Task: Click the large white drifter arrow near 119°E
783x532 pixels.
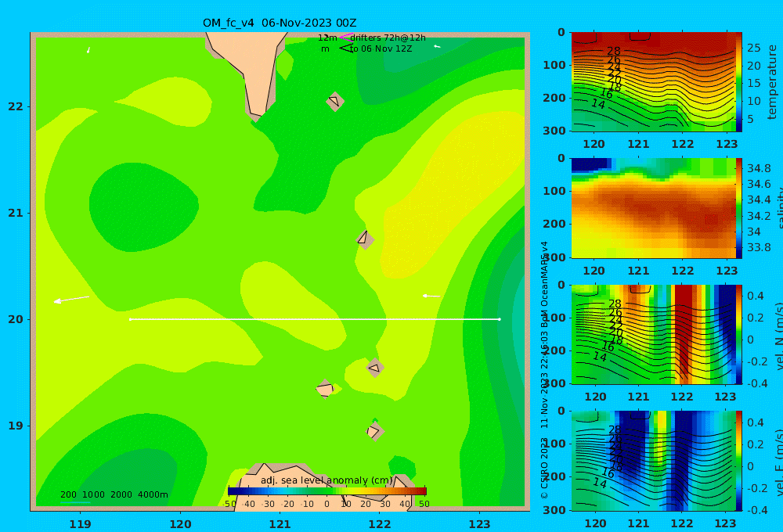Action: pos(71,300)
